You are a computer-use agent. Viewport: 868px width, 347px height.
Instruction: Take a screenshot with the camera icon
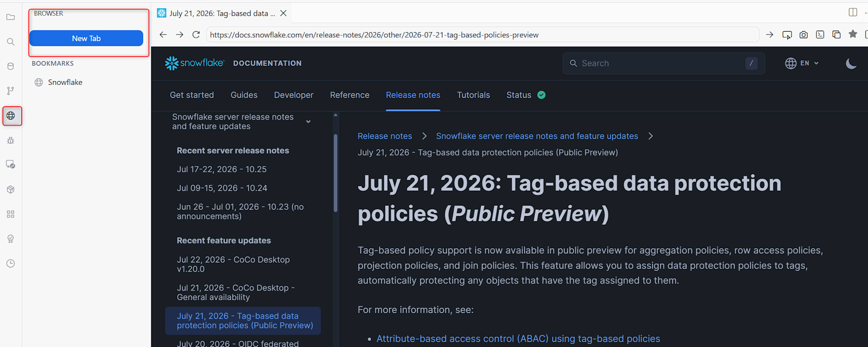pos(803,35)
